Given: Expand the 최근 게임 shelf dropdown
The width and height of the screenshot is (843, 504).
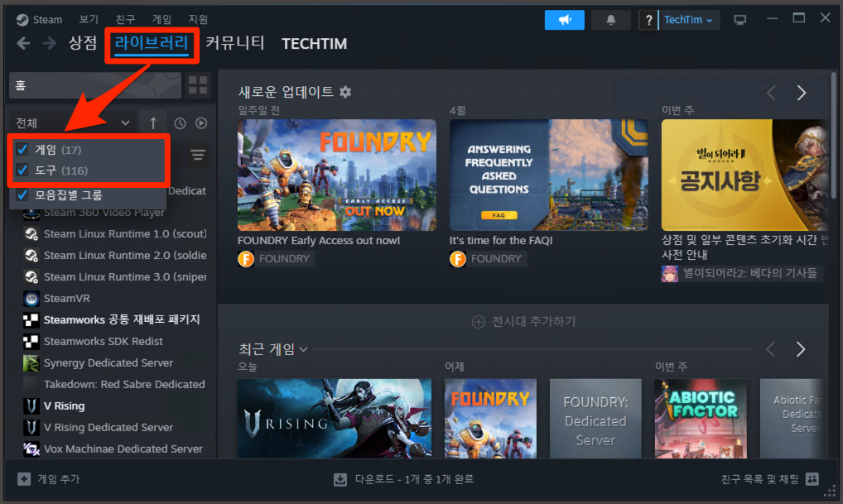Looking at the screenshot, I should click(x=273, y=349).
